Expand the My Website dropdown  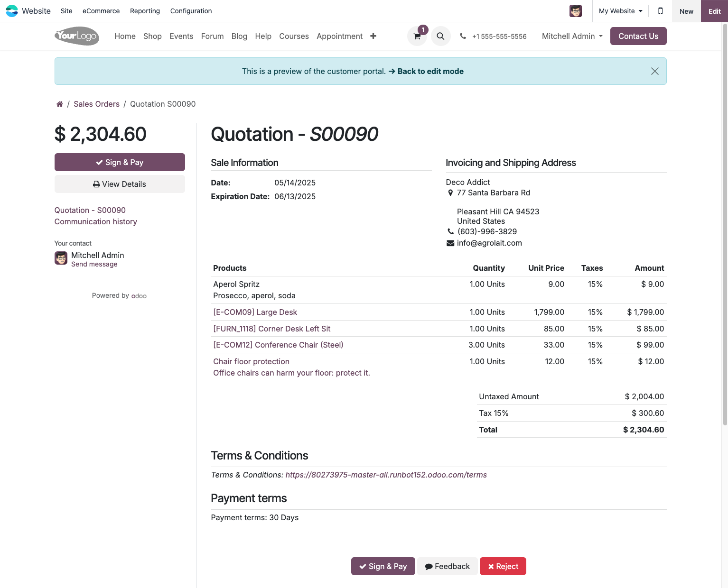pyautogui.click(x=621, y=11)
